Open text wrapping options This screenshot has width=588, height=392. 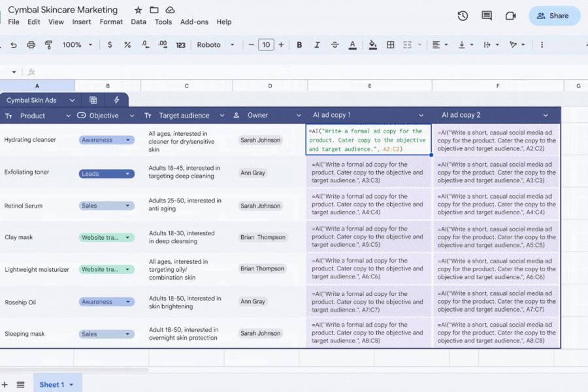pyautogui.click(x=491, y=45)
